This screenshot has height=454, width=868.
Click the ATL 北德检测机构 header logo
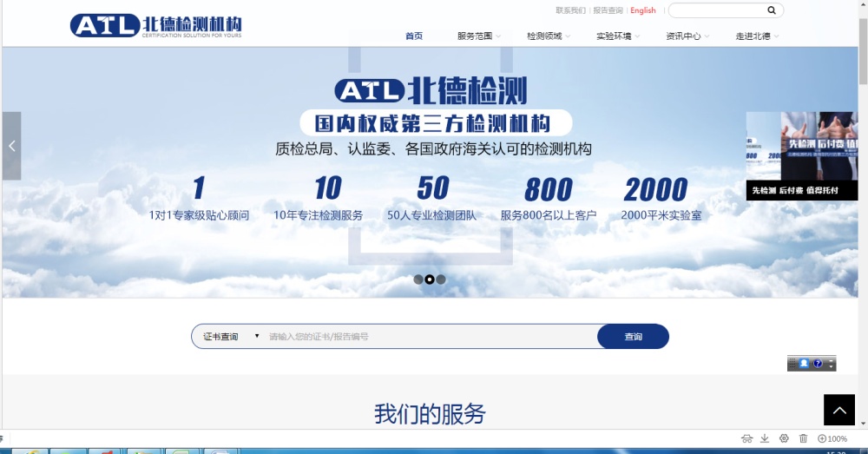pos(155,25)
